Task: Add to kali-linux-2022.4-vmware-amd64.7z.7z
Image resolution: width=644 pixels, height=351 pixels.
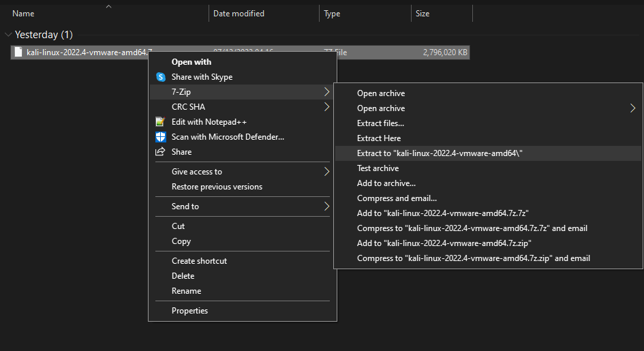Action: 488,213
